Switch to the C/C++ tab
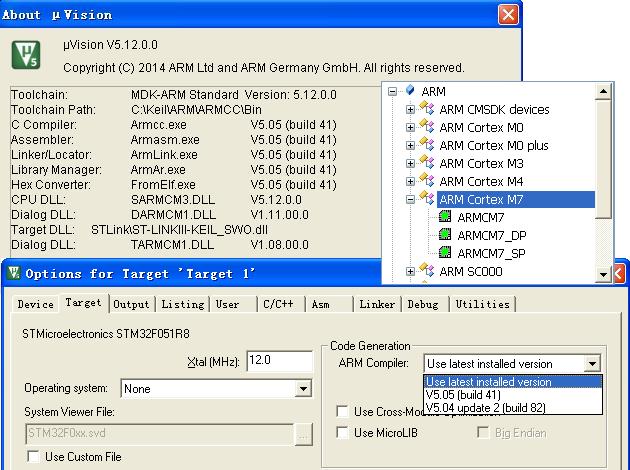This screenshot has height=470, width=630. 279,304
